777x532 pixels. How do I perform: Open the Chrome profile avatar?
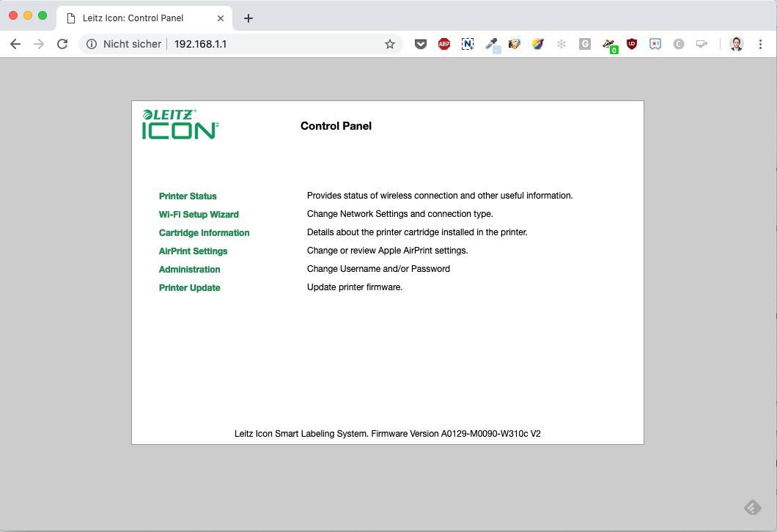click(737, 44)
